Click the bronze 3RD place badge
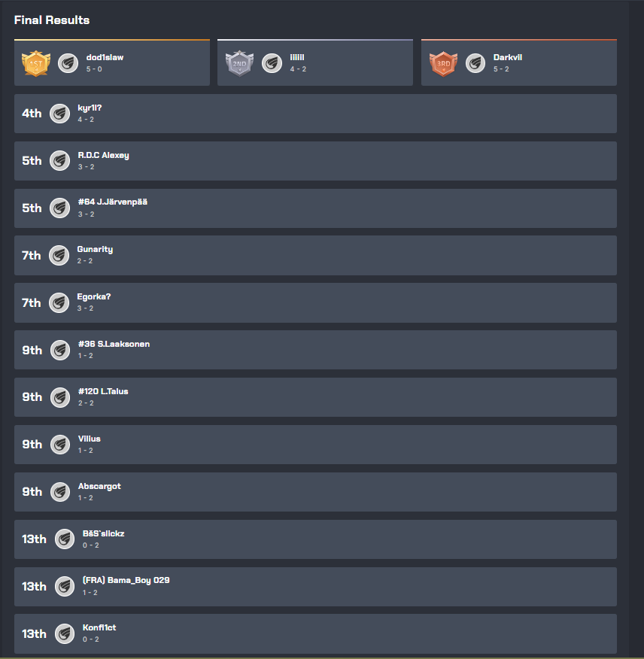 tap(443, 63)
